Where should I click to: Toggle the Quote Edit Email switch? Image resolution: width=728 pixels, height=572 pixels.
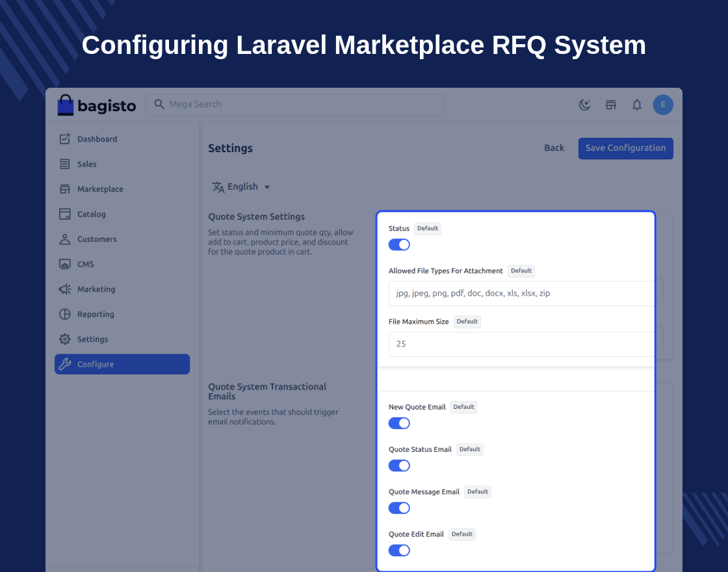tap(399, 551)
